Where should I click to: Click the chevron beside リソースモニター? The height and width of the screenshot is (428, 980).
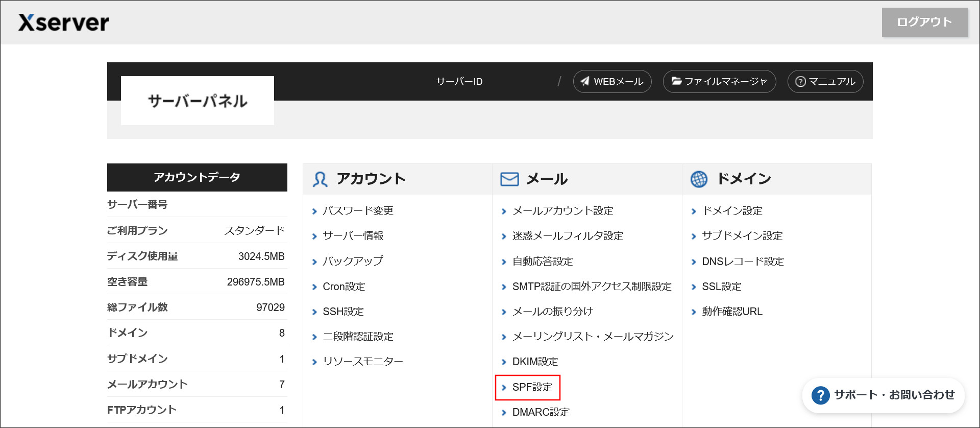[314, 362]
